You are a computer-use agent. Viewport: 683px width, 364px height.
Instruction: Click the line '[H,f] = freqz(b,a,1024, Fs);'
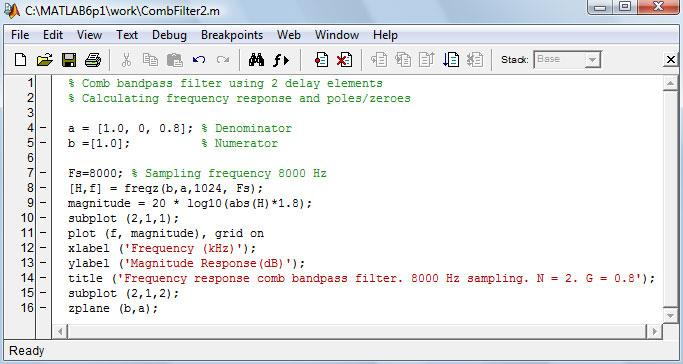click(166, 189)
